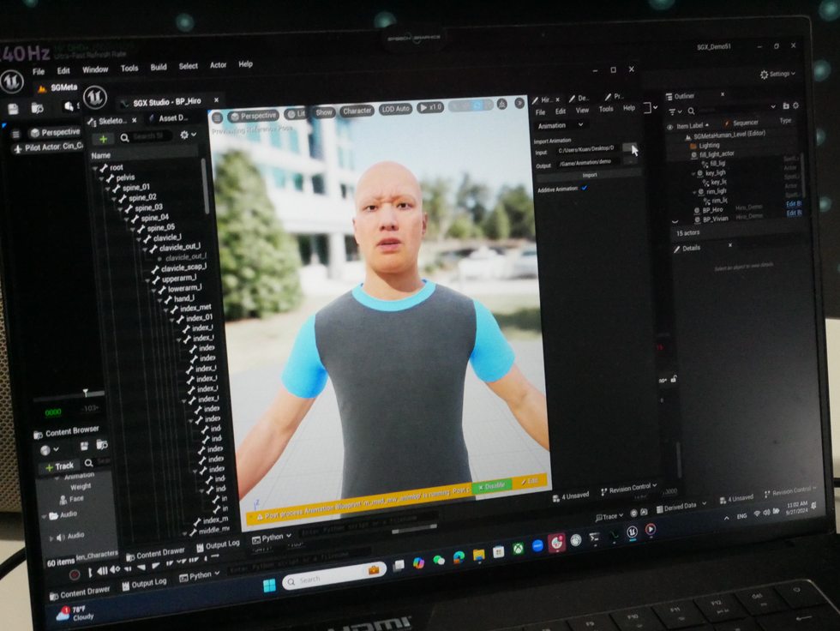Click the green plus add-bone button
840x631 pixels.
(x=104, y=139)
